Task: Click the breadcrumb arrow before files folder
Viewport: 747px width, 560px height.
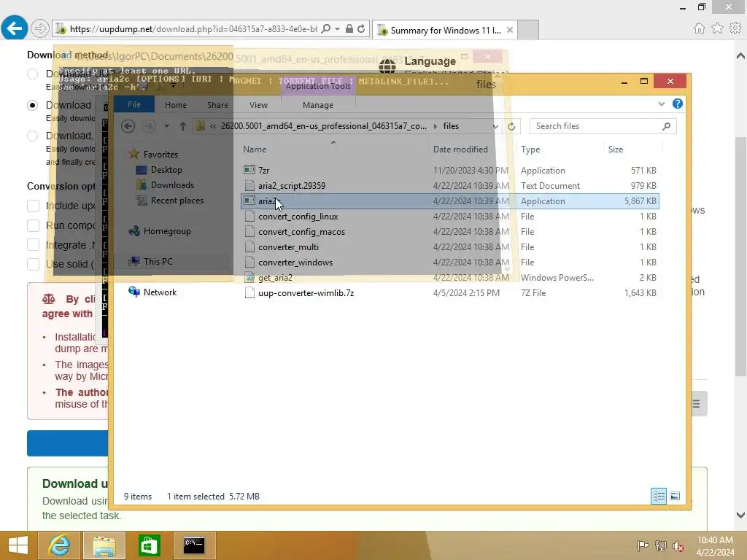Action: pyautogui.click(x=435, y=126)
